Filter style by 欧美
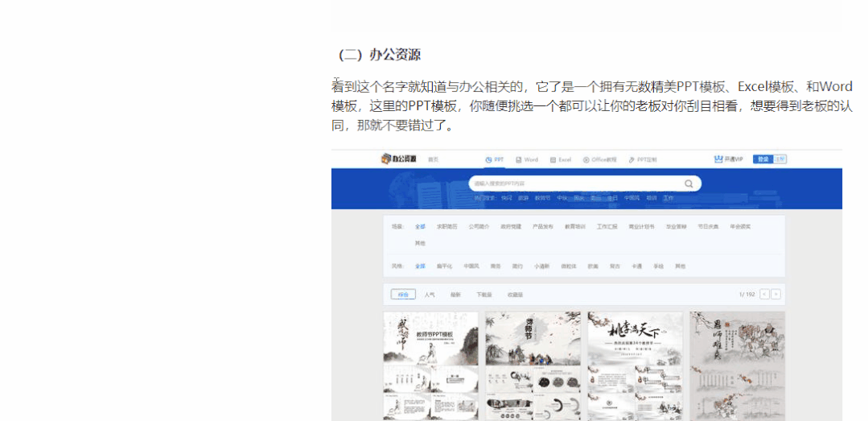Image resolution: width=868 pixels, height=421 pixels. (x=593, y=266)
